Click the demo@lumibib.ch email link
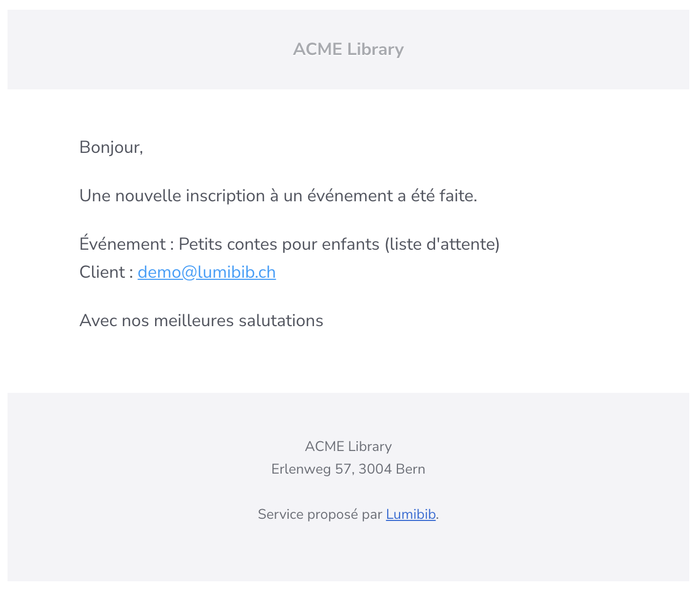The width and height of the screenshot is (700, 592). pos(206,272)
